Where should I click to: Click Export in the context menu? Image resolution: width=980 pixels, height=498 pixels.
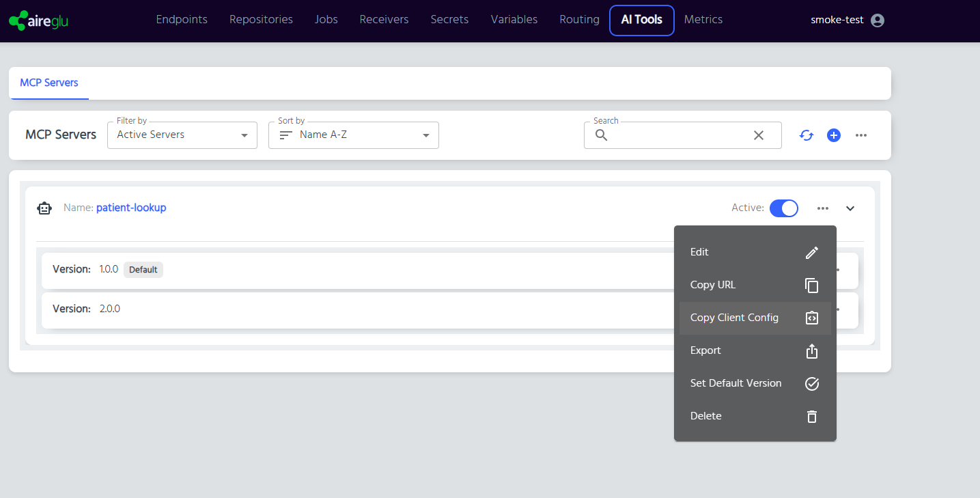755,350
